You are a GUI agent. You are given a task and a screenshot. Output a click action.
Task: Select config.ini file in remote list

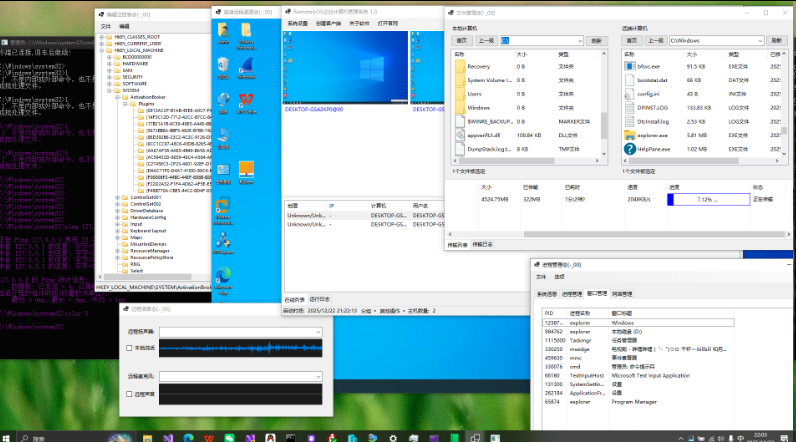coord(649,92)
